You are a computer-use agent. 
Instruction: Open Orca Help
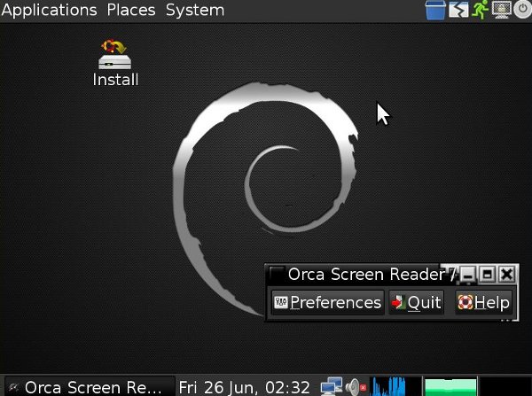483,302
